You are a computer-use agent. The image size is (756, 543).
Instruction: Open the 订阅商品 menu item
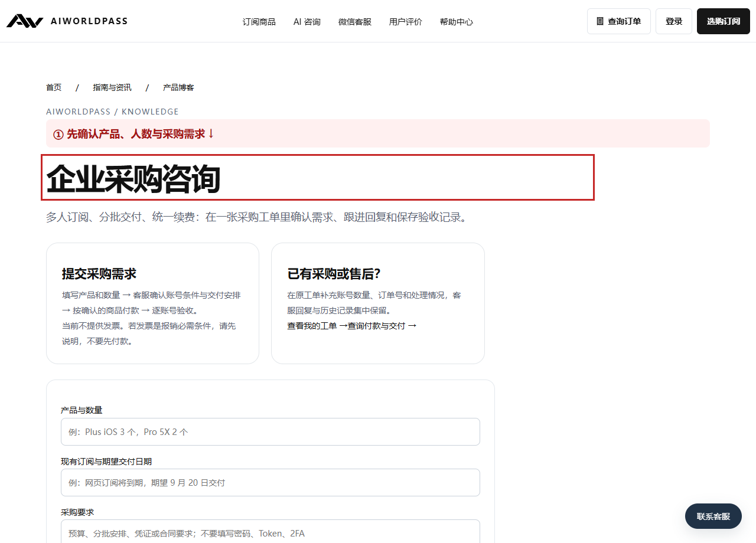tap(259, 22)
